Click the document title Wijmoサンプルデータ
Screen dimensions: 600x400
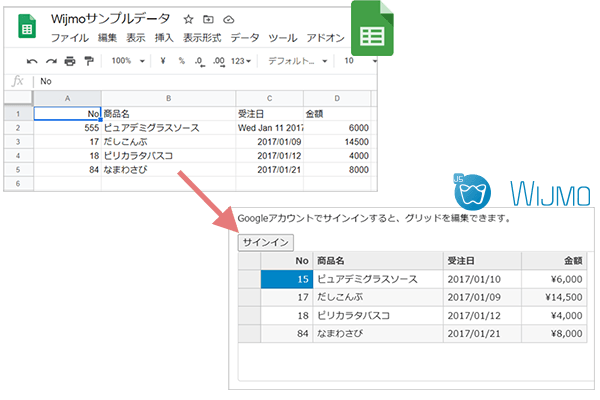(x=111, y=18)
